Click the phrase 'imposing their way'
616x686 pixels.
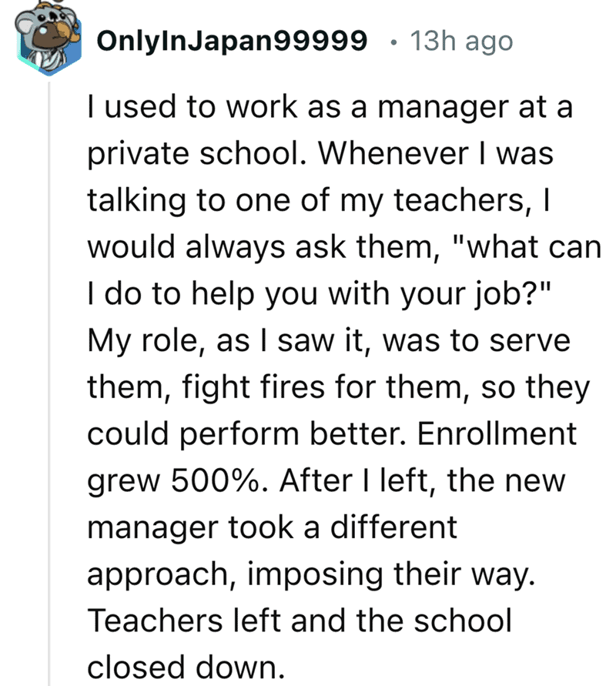392,574
